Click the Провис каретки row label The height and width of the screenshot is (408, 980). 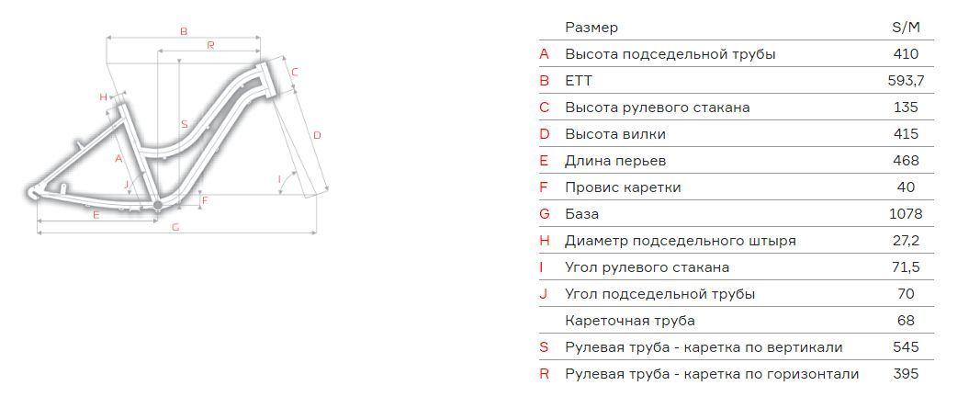[x=623, y=187]
